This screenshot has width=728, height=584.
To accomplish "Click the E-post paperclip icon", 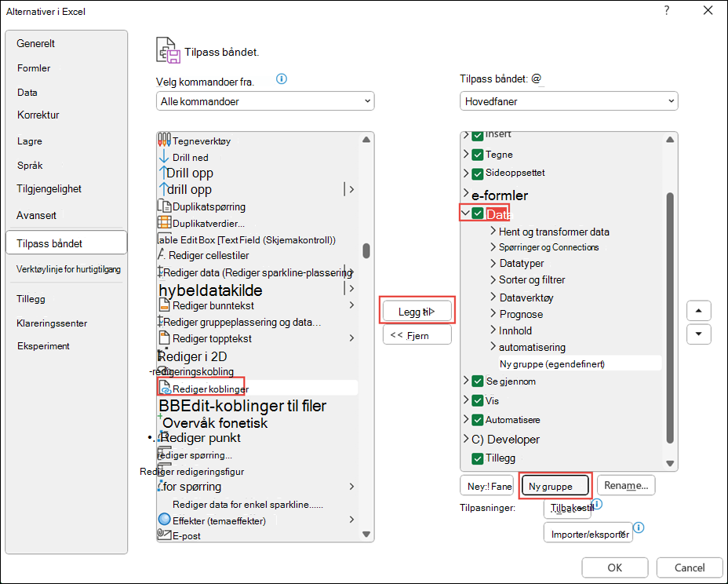I will point(165,535).
